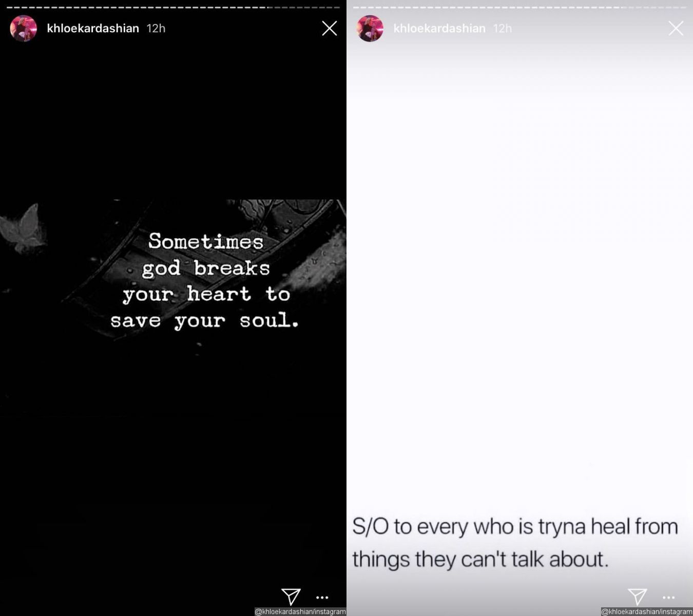
Task: Tap the 12h timestamp on white story
Action: (503, 28)
